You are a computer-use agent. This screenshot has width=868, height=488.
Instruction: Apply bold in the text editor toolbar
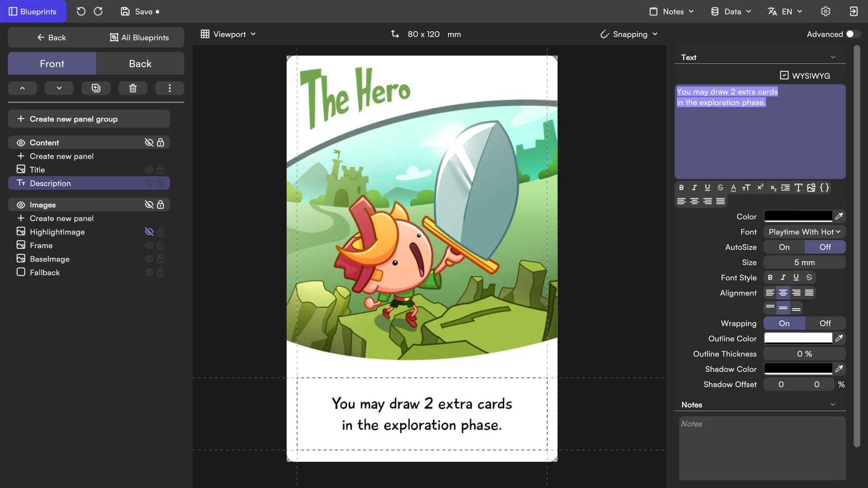point(681,188)
